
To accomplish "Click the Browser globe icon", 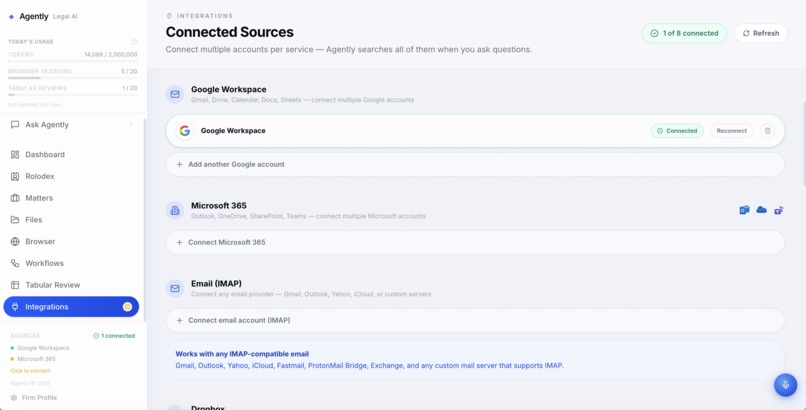I will (x=15, y=241).
